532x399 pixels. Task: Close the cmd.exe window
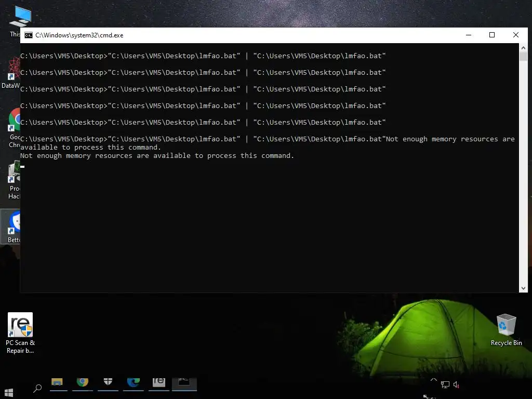(x=516, y=35)
